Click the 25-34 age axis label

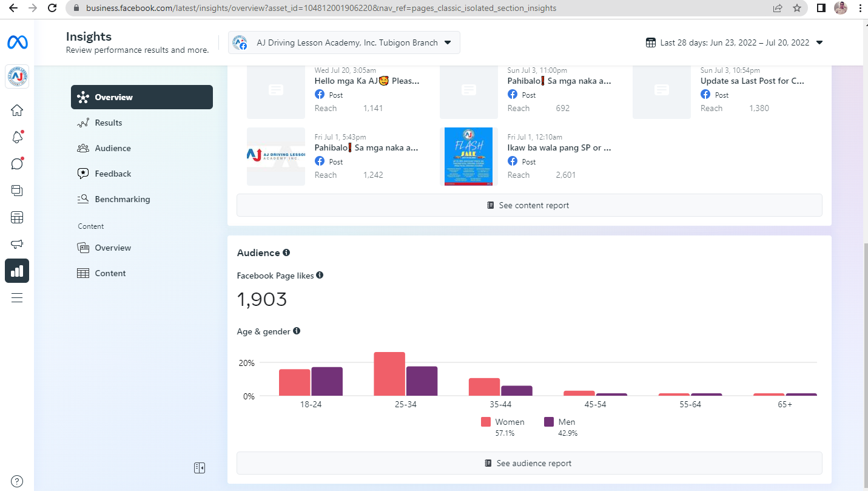pyautogui.click(x=405, y=404)
